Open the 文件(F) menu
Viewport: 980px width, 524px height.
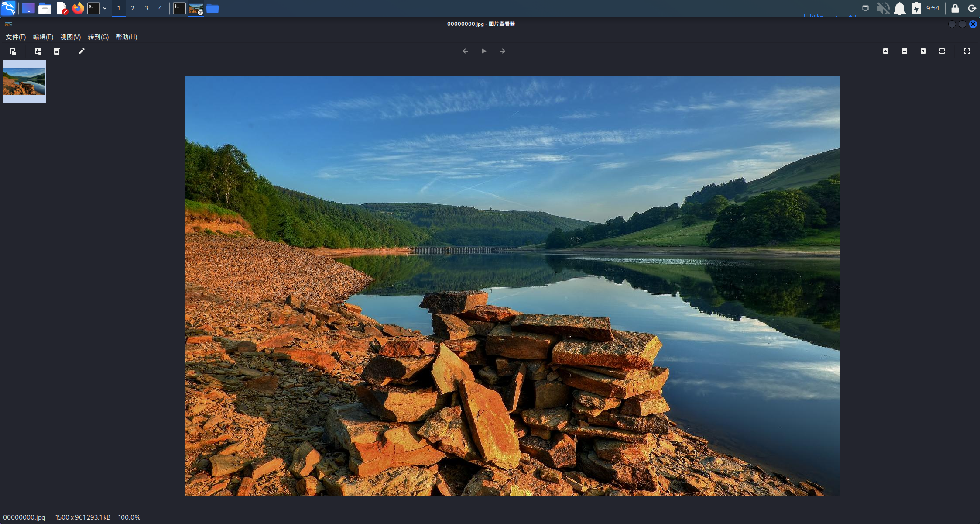(x=16, y=37)
